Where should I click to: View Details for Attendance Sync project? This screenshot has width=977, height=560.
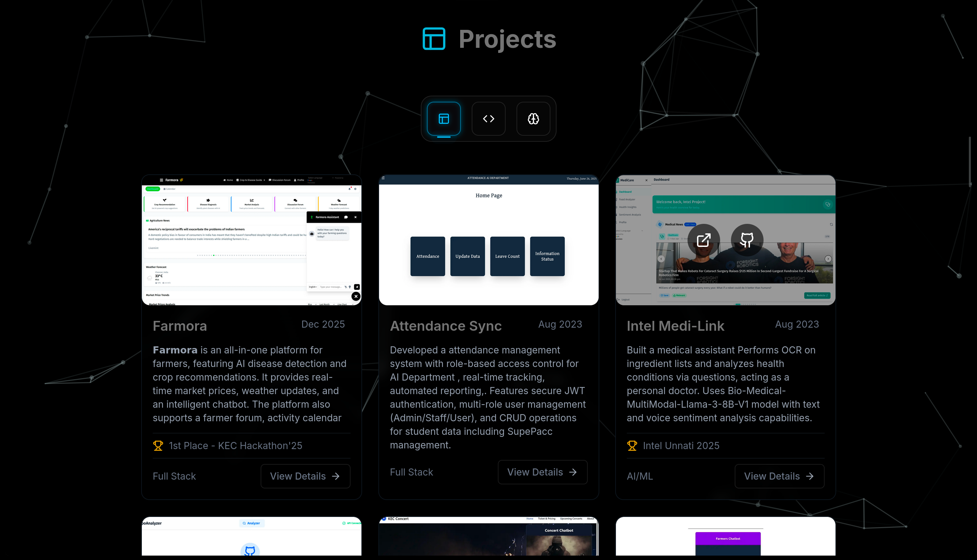(x=542, y=472)
